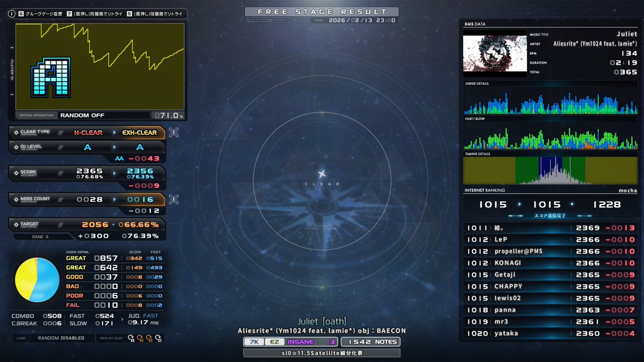Click the arrow between ranking positions 1015
644x362 pixels.
[x=519, y=204]
